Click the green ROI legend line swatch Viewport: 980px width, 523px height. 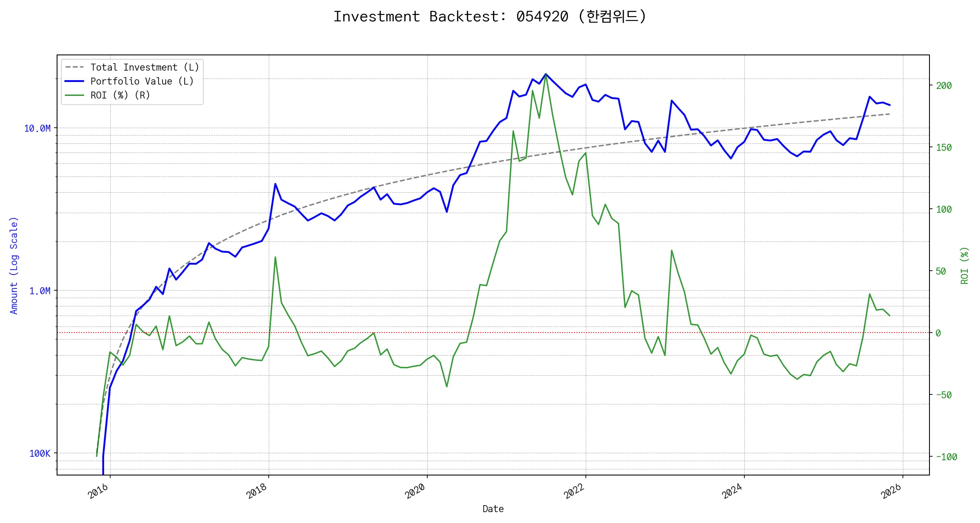coord(74,95)
